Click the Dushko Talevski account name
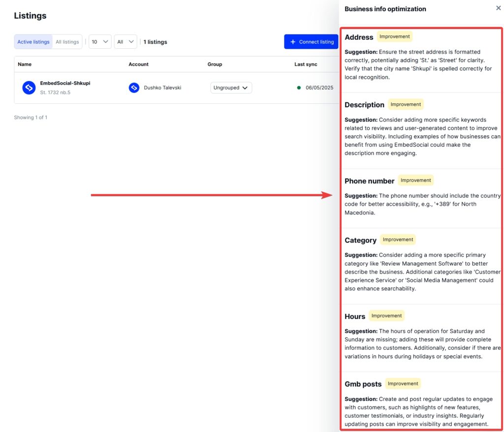The height and width of the screenshot is (432, 504). coord(162,88)
